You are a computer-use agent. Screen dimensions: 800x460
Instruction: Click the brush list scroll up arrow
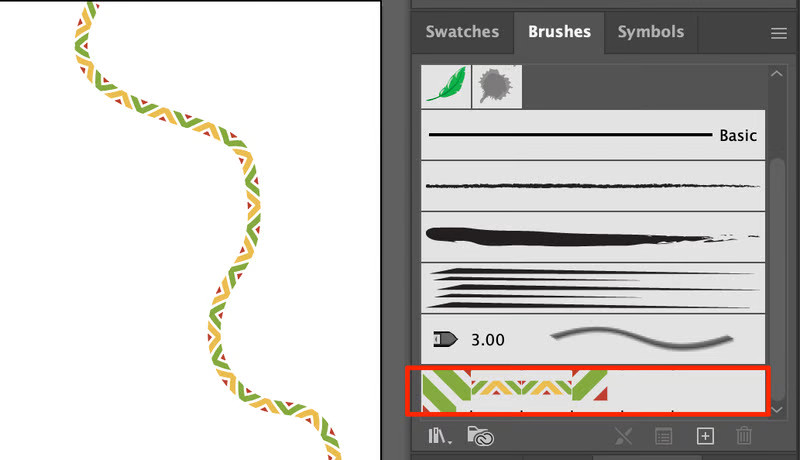click(x=777, y=74)
